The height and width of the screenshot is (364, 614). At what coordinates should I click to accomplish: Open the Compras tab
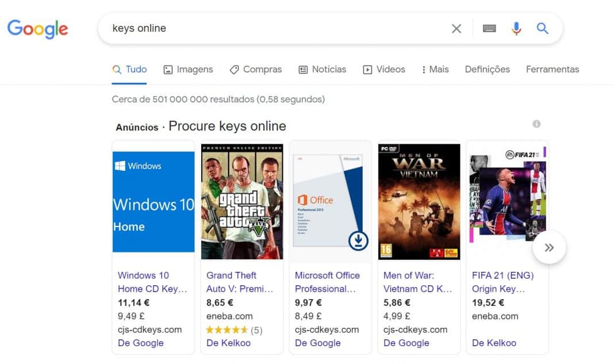(x=256, y=70)
